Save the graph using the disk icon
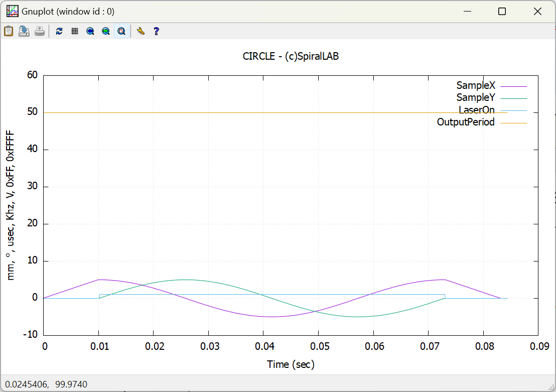This screenshot has height=392, width=556. (24, 31)
